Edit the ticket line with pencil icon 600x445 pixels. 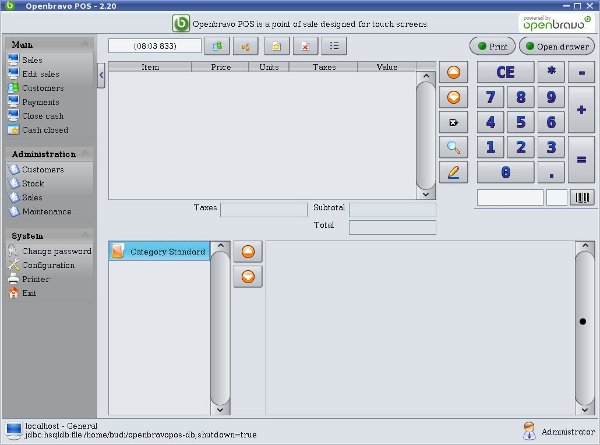coord(453,172)
